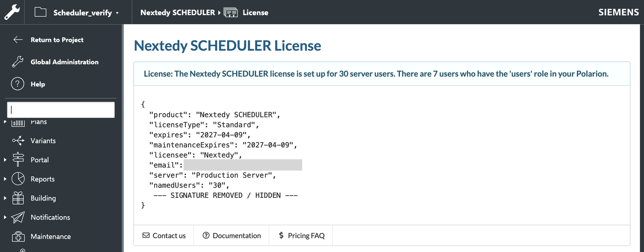This screenshot has width=644, height=252.
Task: Click Return to Project
Action: (x=57, y=40)
